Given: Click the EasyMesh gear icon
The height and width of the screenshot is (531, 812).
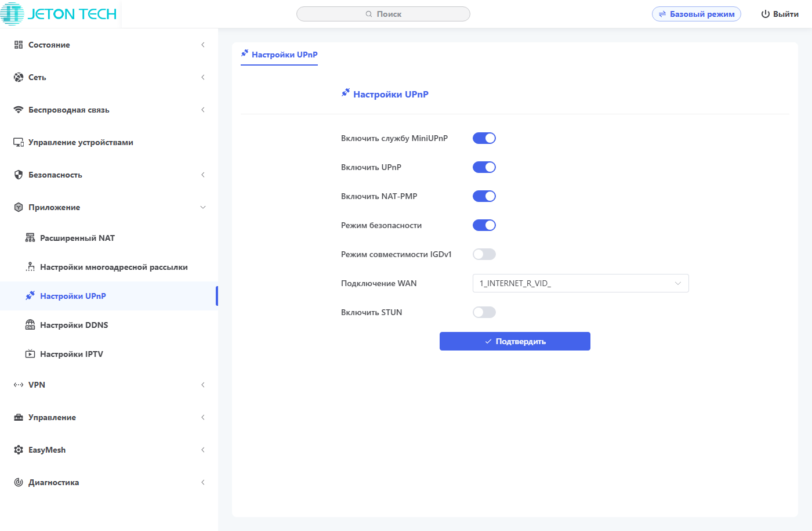Looking at the screenshot, I should (x=19, y=450).
